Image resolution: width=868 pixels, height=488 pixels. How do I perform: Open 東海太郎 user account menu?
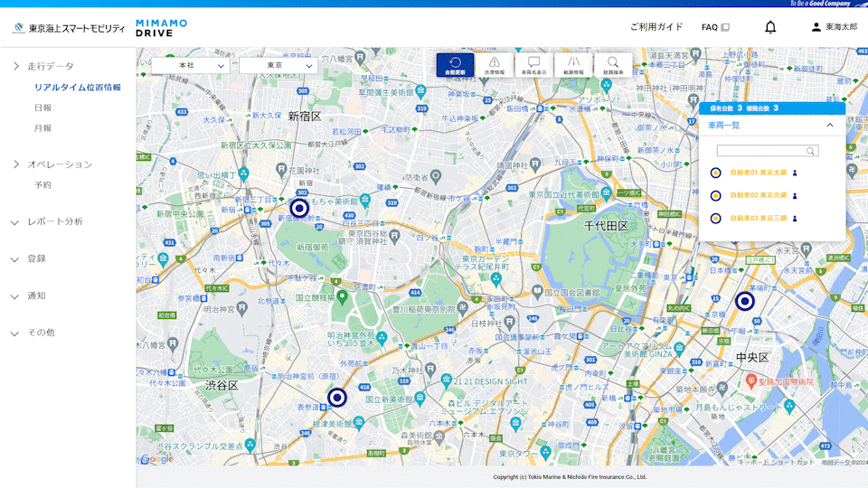[835, 26]
